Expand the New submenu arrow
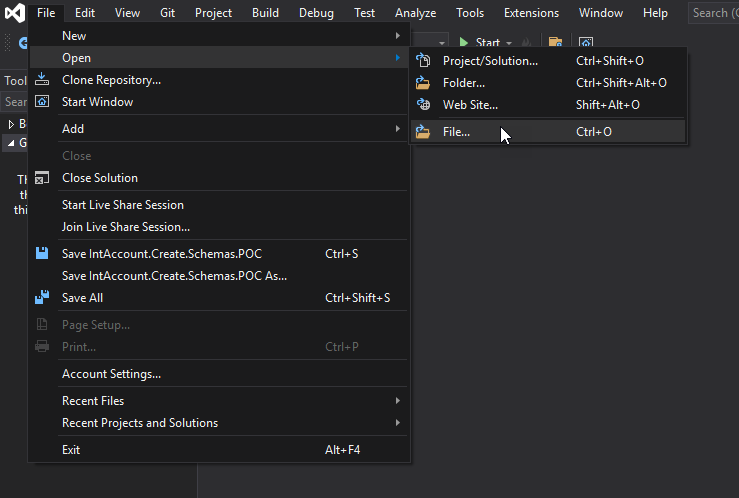The width and height of the screenshot is (739, 498). [x=398, y=35]
